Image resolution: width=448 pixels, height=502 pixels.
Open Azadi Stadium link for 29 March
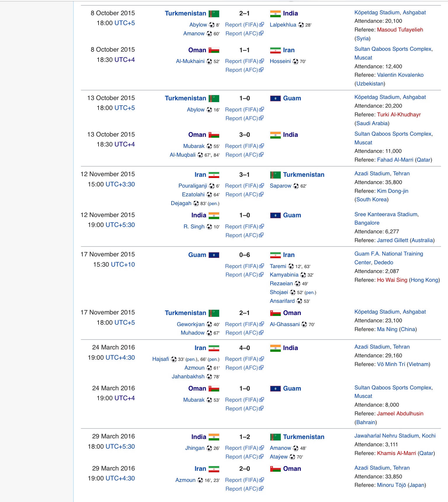click(x=372, y=468)
